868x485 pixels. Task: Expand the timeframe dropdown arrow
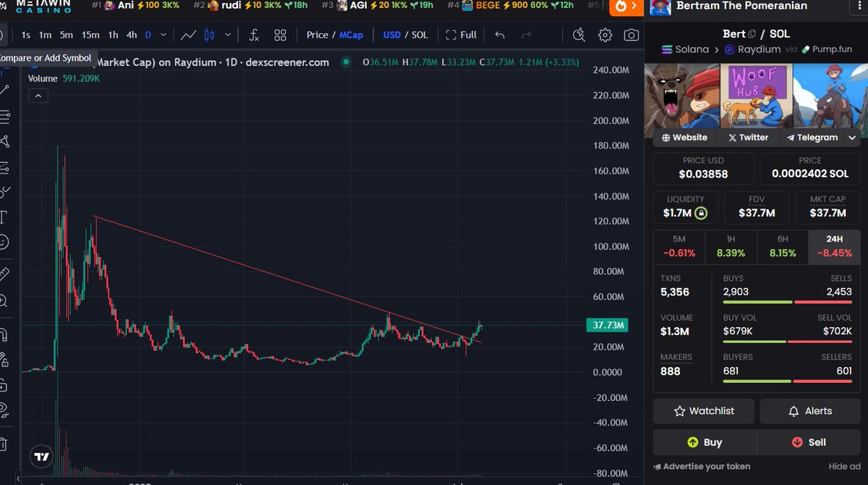pos(163,35)
